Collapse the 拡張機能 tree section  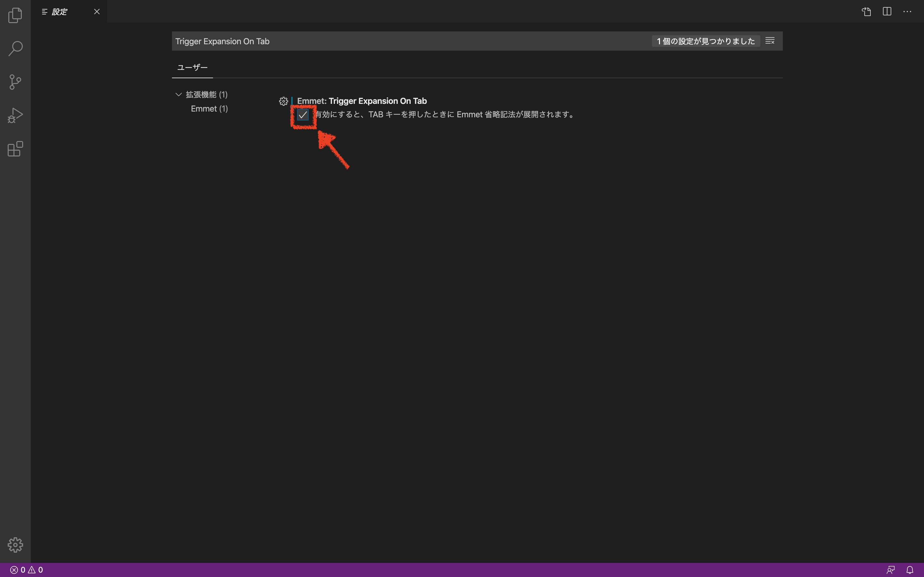(178, 94)
